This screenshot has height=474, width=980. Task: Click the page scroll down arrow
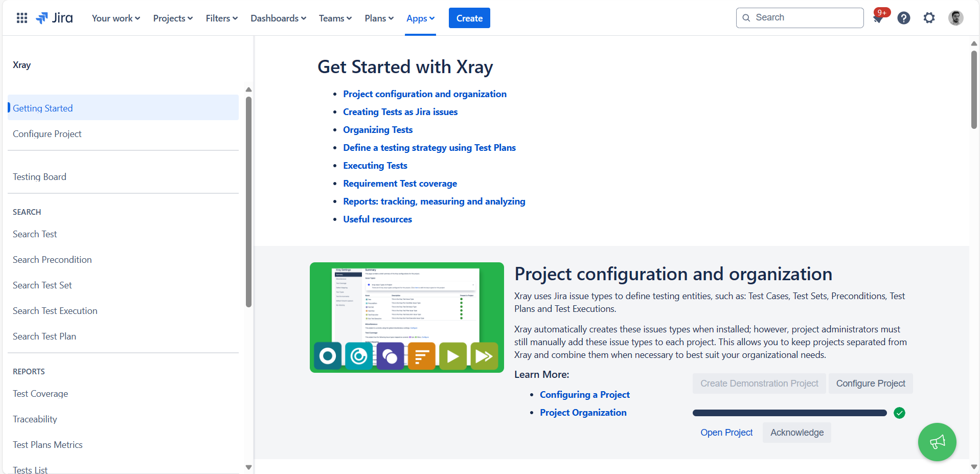point(974,467)
